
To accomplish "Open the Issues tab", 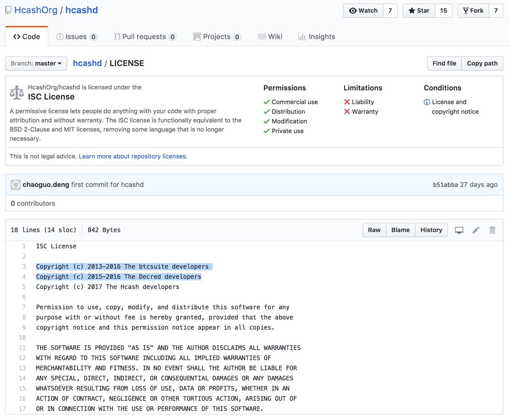I will 77,37.
